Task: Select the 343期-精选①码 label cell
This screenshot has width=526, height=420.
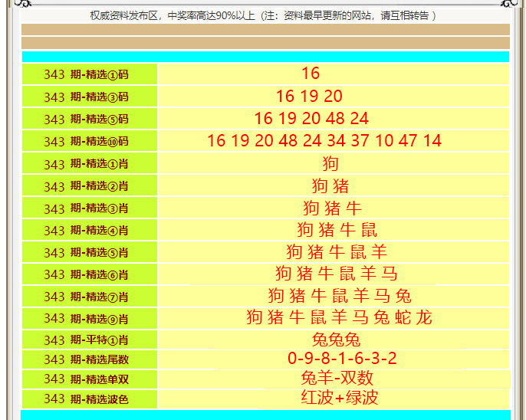Action: pyautogui.click(x=90, y=74)
